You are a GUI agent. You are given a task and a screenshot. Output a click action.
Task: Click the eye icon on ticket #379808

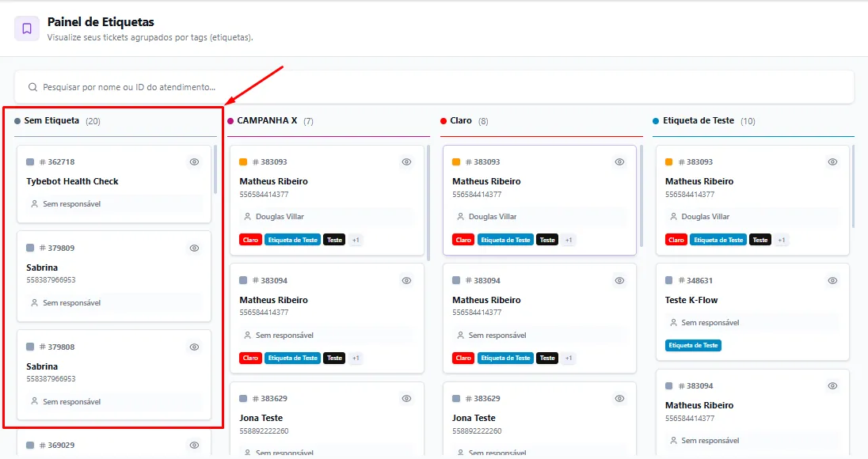click(194, 347)
